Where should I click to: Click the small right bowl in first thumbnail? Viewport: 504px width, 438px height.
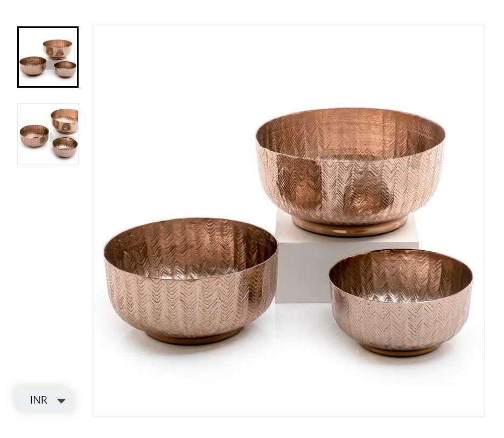point(65,69)
